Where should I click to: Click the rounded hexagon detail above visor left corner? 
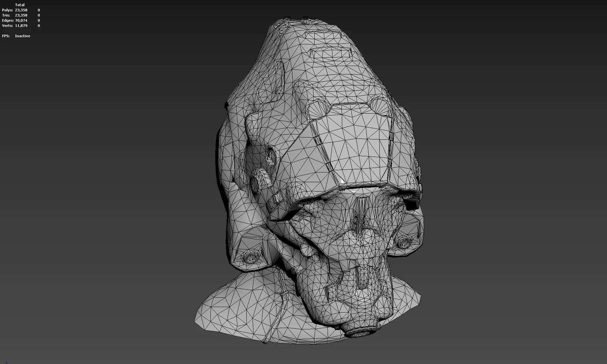[x=318, y=109]
